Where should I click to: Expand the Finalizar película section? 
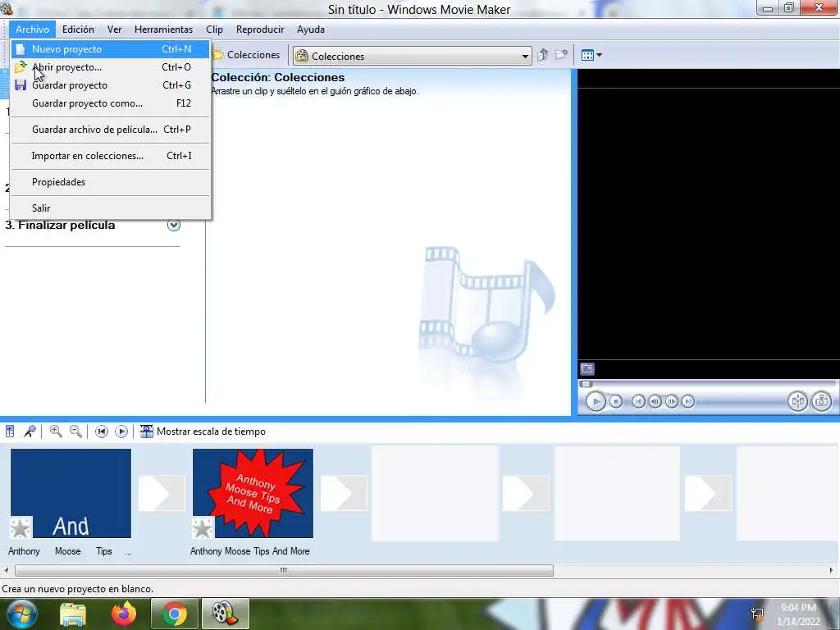pyautogui.click(x=174, y=225)
